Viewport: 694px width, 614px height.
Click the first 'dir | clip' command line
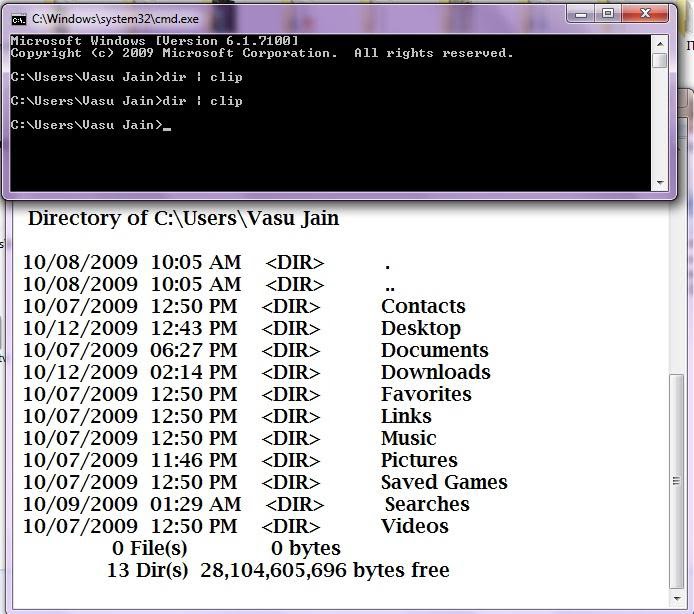click(127, 77)
